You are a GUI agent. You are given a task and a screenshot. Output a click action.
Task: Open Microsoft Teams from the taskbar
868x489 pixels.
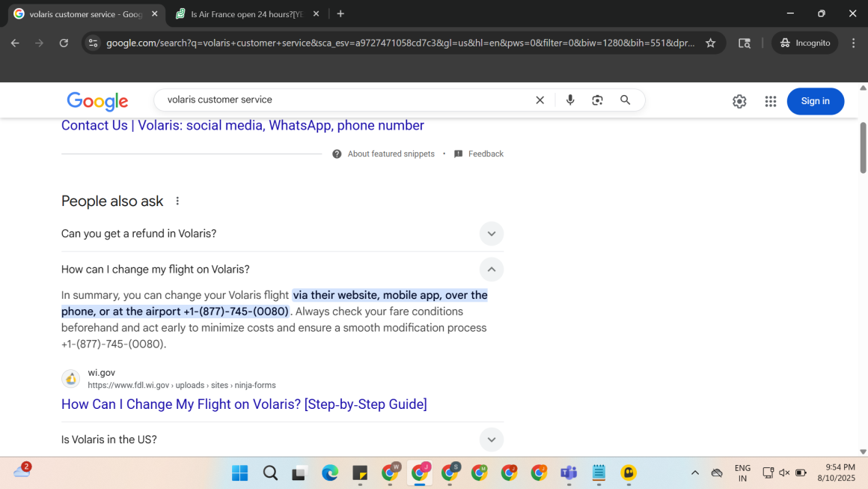[569, 473]
